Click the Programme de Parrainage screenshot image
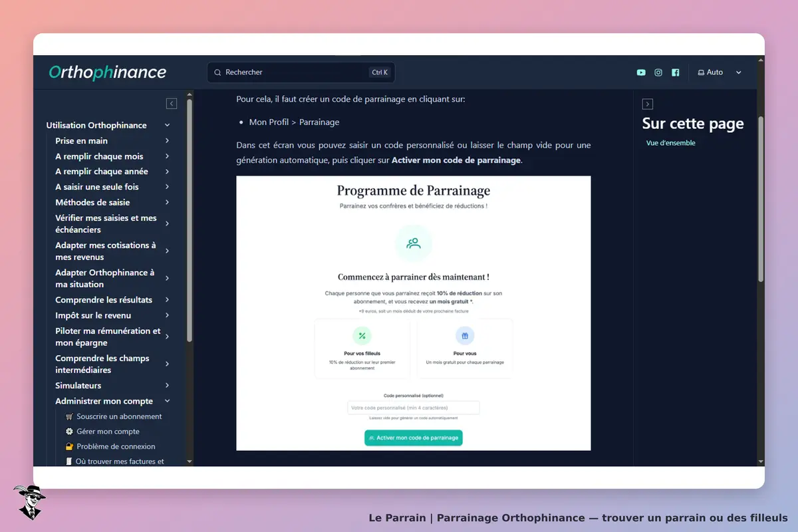This screenshot has width=798, height=532. point(414,313)
